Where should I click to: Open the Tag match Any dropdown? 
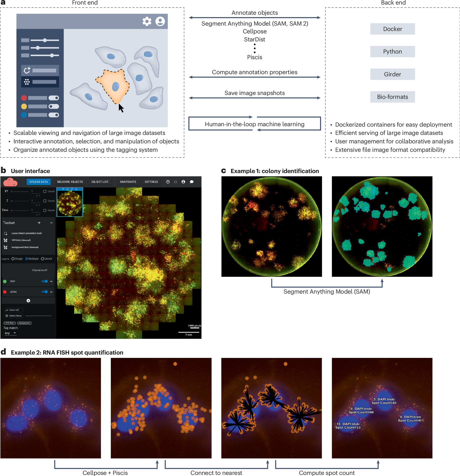click(x=10, y=333)
